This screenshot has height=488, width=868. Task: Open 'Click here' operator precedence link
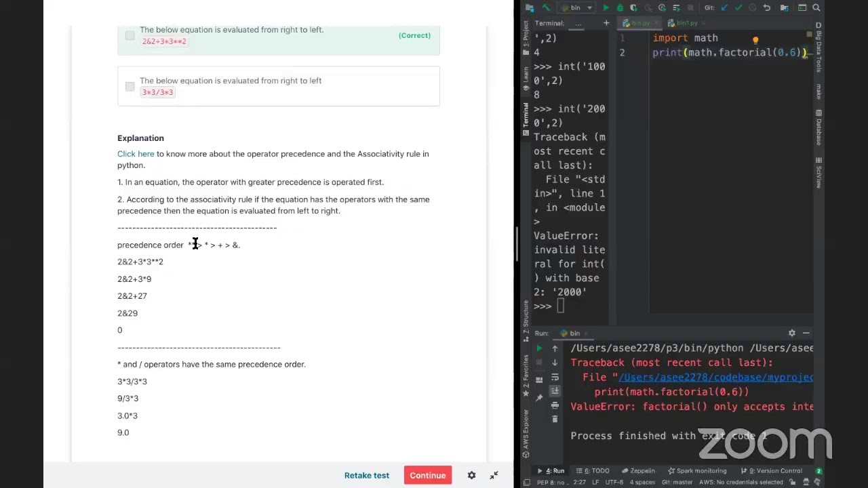[136, 154]
